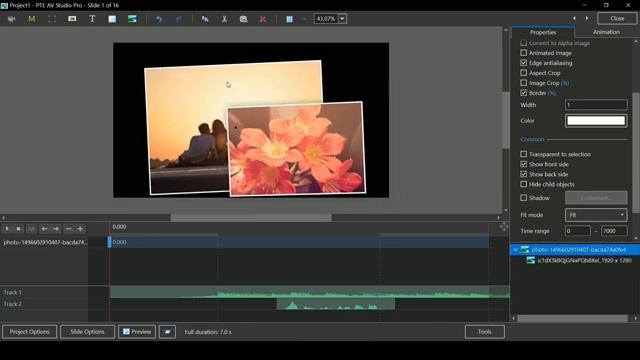Click the next slide arrow near Close
640x360 pixels.
point(587,18)
